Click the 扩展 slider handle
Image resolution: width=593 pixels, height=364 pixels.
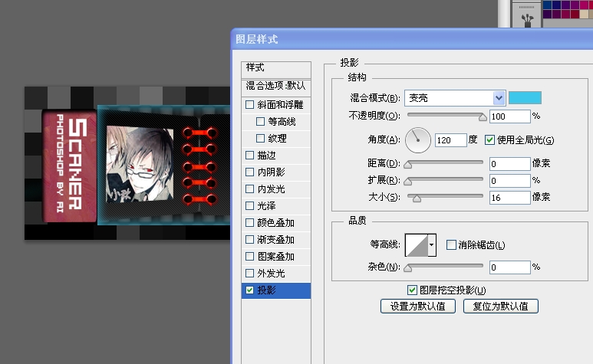[407, 182]
